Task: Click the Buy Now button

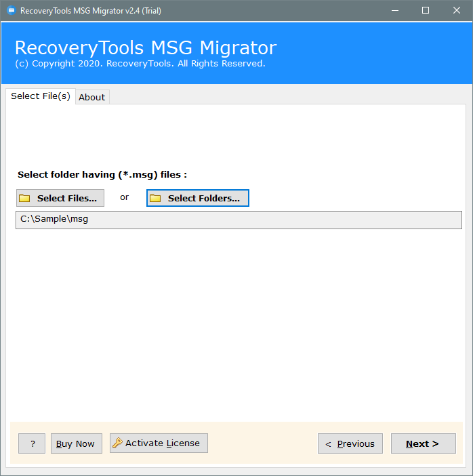Action: [x=77, y=443]
